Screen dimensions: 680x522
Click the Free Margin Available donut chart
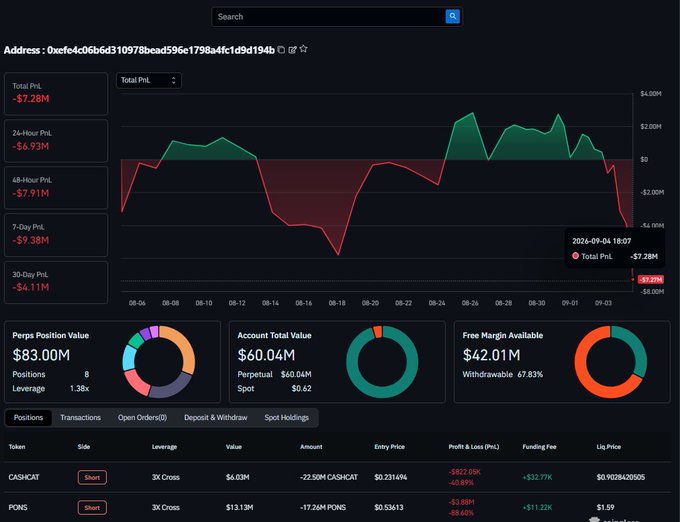(x=611, y=362)
